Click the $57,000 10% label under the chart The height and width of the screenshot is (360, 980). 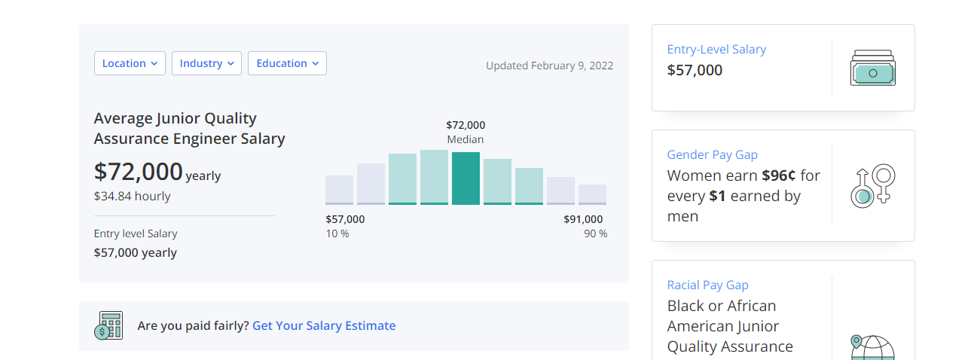click(x=345, y=226)
